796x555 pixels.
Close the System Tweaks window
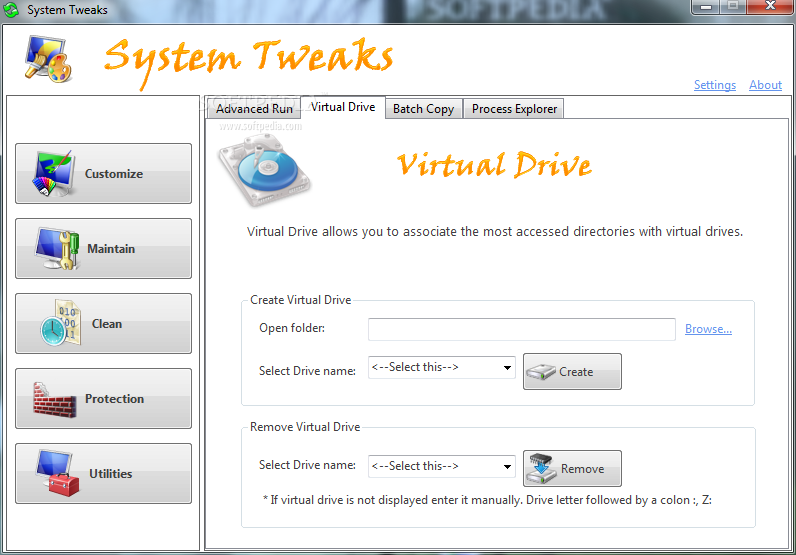tap(770, 6)
